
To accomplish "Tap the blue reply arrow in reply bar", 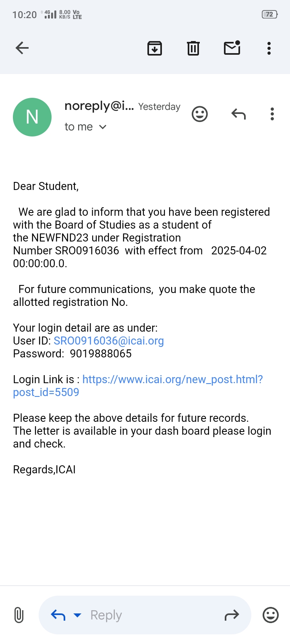I will pos(58,615).
